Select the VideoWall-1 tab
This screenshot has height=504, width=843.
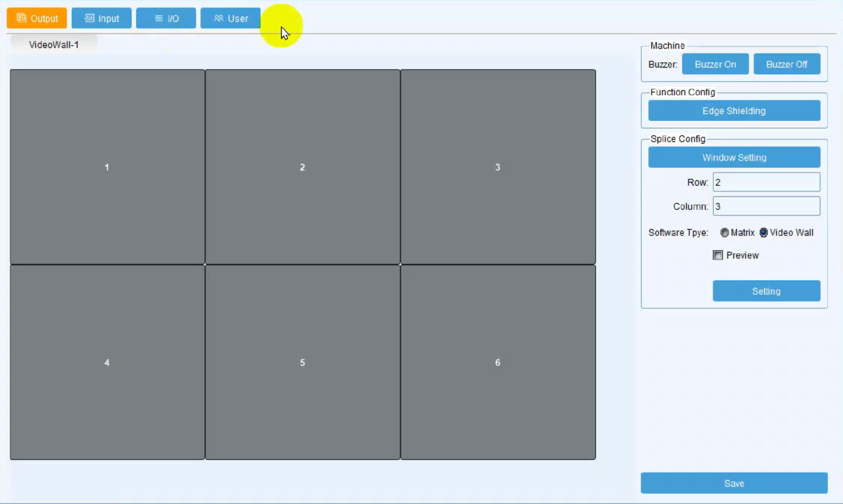tap(54, 45)
